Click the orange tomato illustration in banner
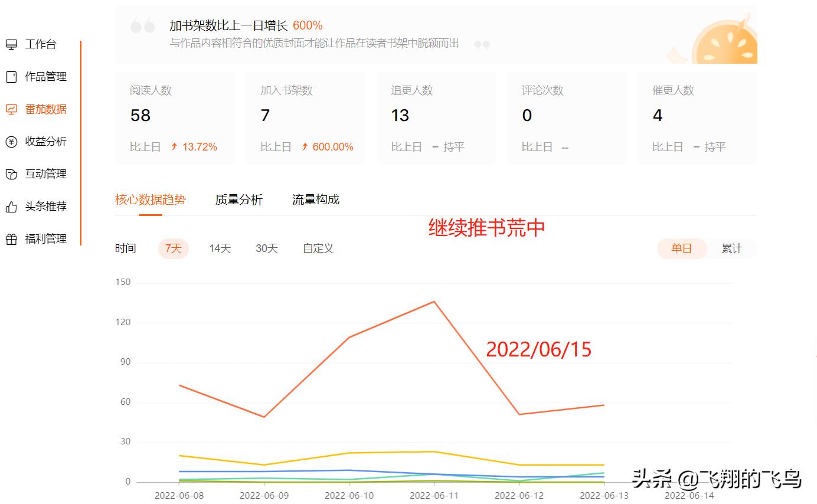 click(724, 44)
